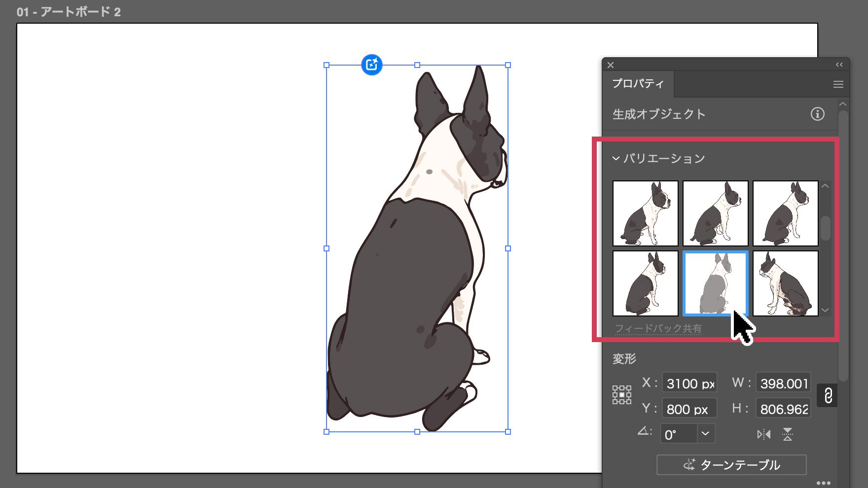Viewport: 868px width, 488px height.
Task: Open more transform options ellipsis
Action: click(823, 483)
